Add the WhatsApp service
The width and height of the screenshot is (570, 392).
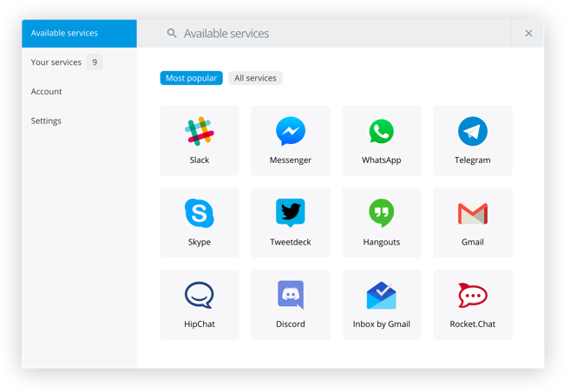click(x=382, y=140)
